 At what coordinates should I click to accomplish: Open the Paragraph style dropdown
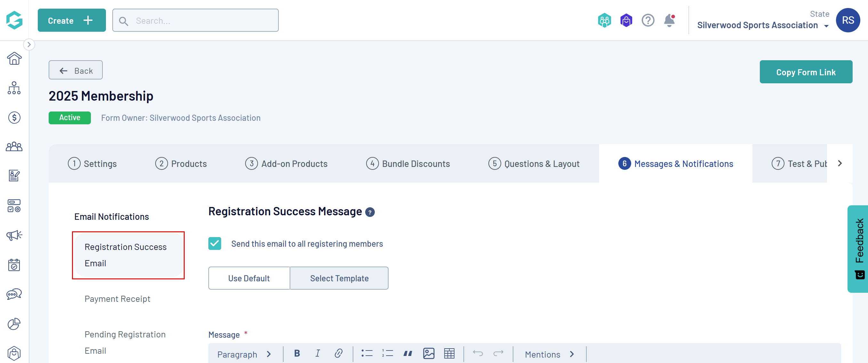(x=244, y=354)
